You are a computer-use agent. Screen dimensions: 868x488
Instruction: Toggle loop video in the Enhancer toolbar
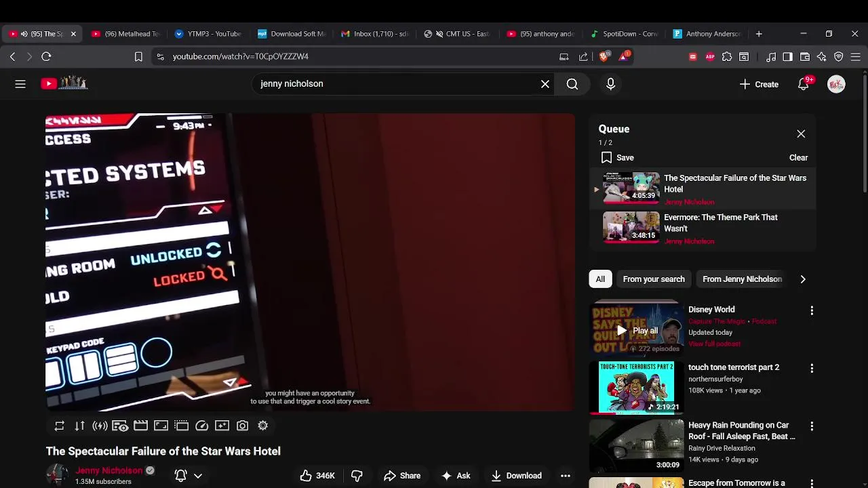[60, 426]
